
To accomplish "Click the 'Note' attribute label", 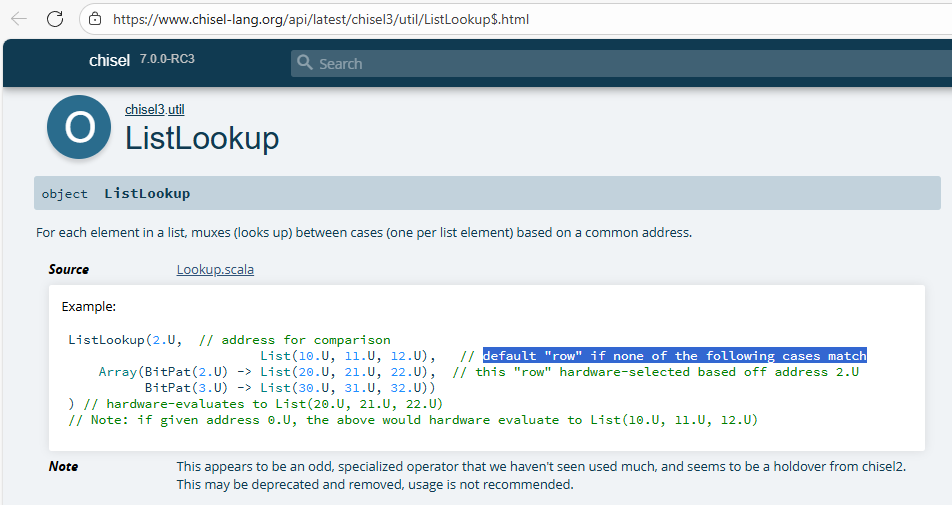I will pos(63,467).
